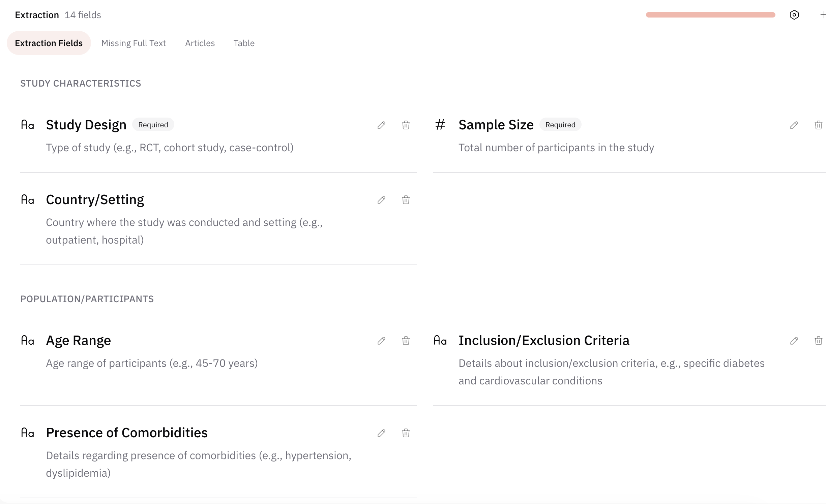
Task: Click description starting 'Country where the study was conducted'
Action: (x=184, y=231)
